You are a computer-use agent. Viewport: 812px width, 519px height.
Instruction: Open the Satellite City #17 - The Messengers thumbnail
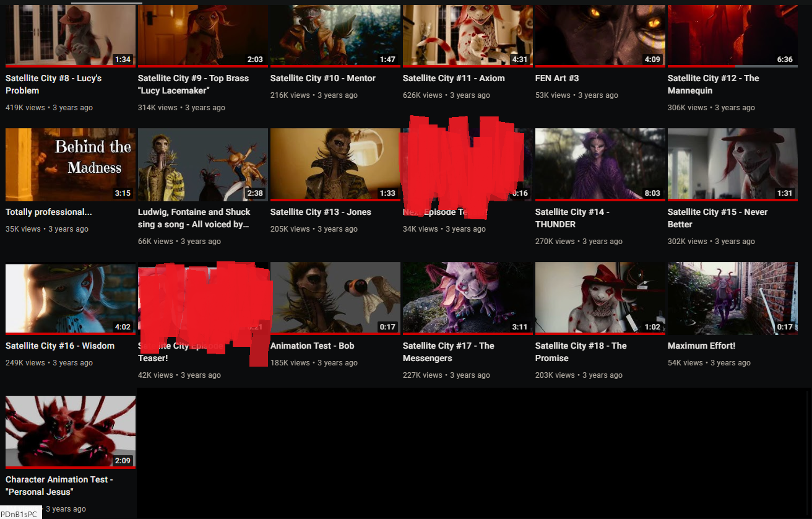point(468,299)
